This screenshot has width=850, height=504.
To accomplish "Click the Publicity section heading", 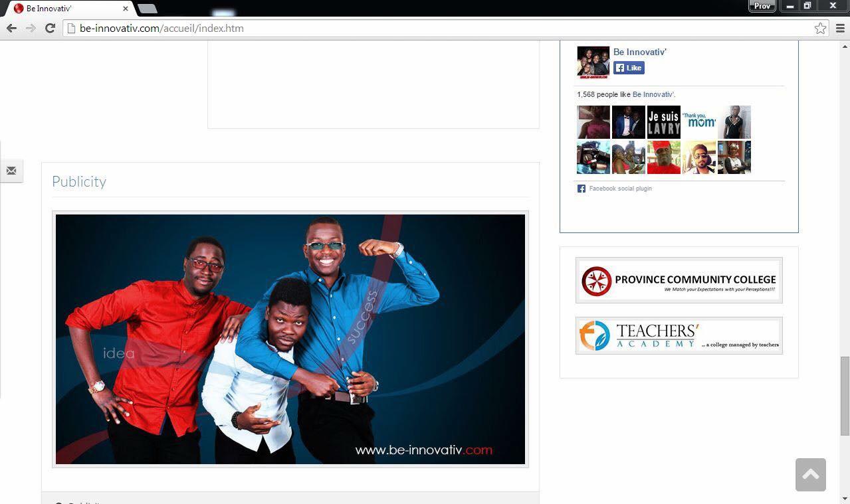I will tap(79, 181).
